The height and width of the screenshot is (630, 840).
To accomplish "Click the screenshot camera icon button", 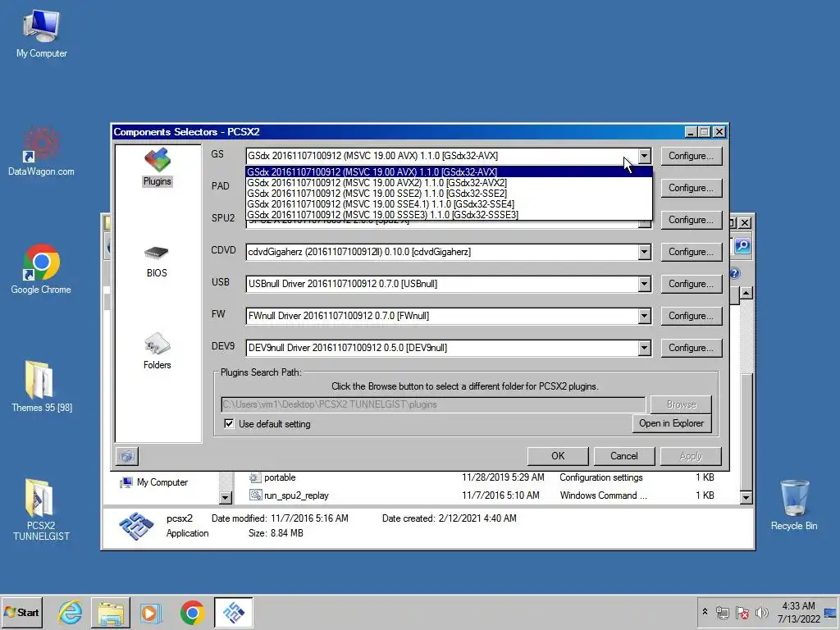I will tap(127, 456).
